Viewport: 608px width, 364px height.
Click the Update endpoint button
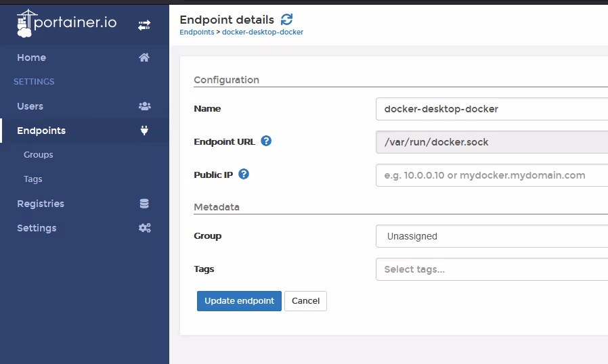239,301
